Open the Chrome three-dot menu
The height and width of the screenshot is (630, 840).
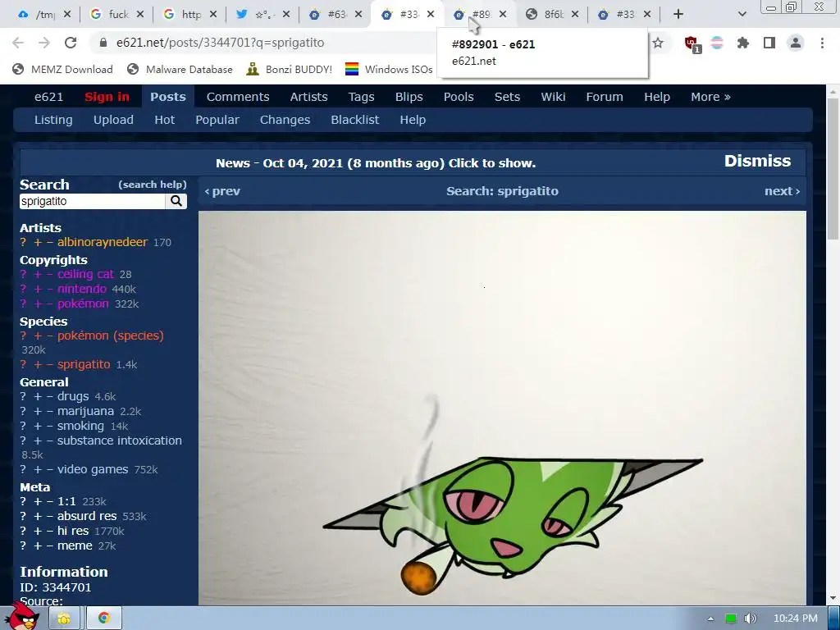coord(822,43)
